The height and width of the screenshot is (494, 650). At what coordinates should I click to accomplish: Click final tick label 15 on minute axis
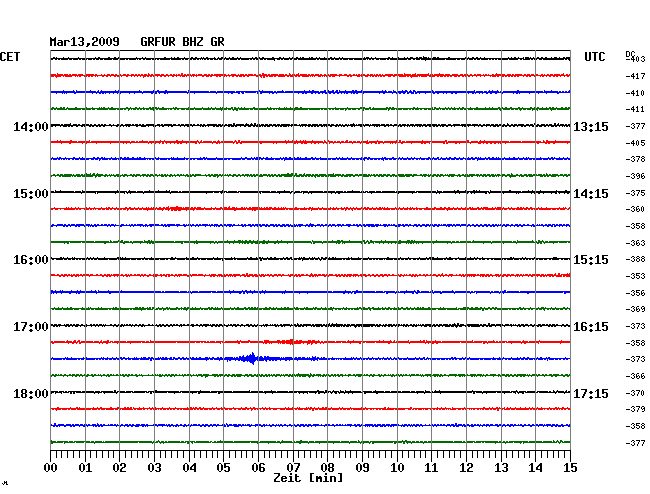point(570,467)
